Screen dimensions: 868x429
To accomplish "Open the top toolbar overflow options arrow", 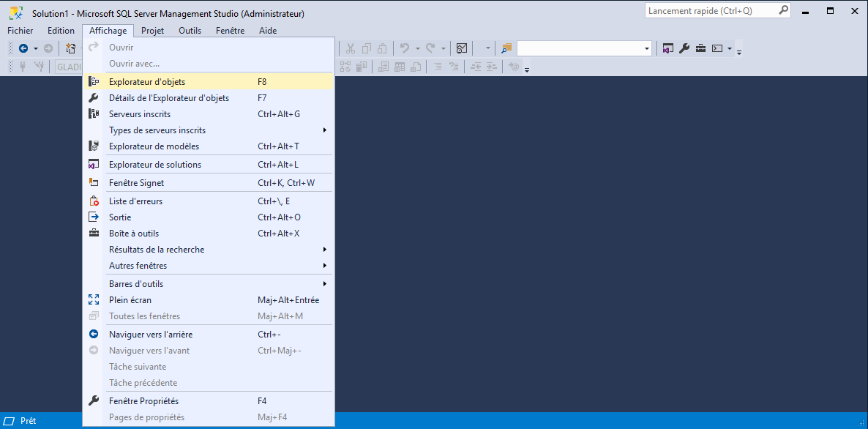I will click(739, 51).
